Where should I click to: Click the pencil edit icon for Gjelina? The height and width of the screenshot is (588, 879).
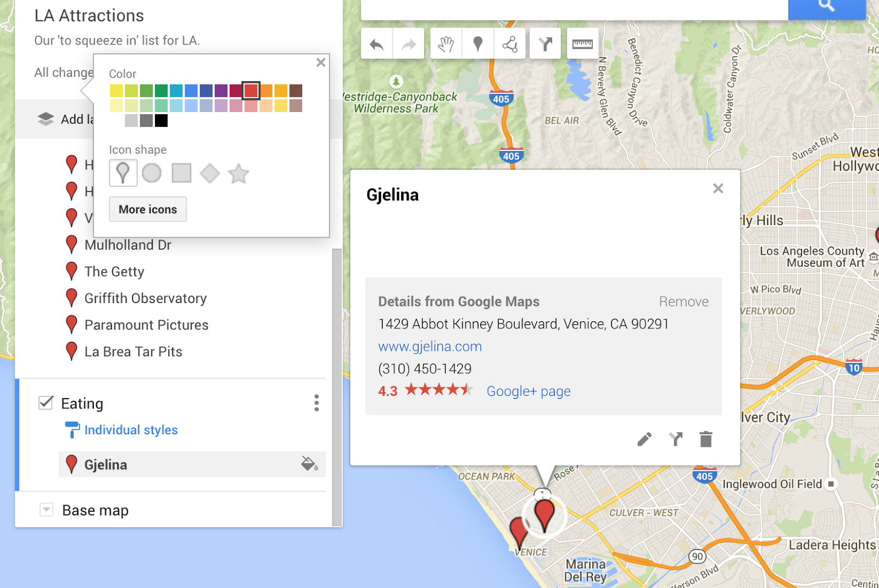(x=644, y=439)
